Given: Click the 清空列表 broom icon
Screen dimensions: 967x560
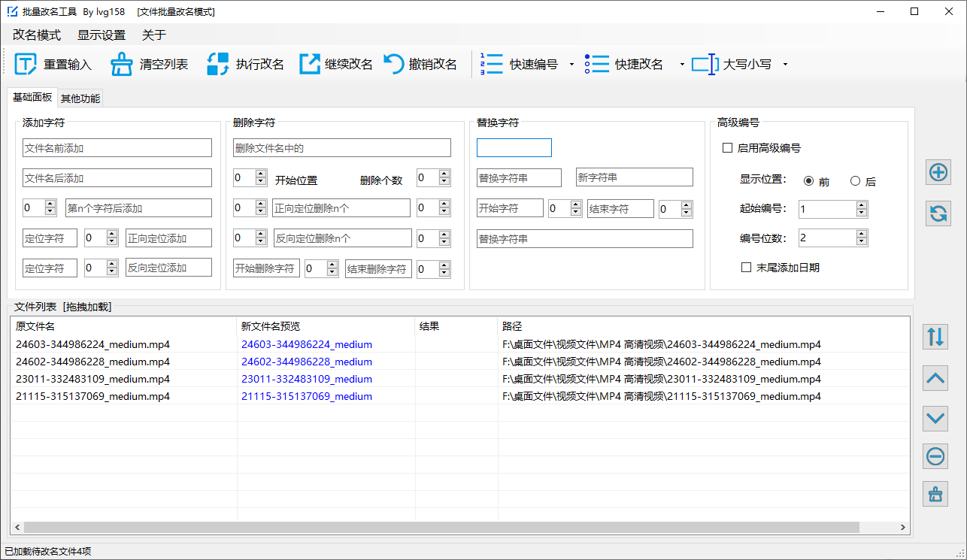Looking at the screenshot, I should coord(122,64).
